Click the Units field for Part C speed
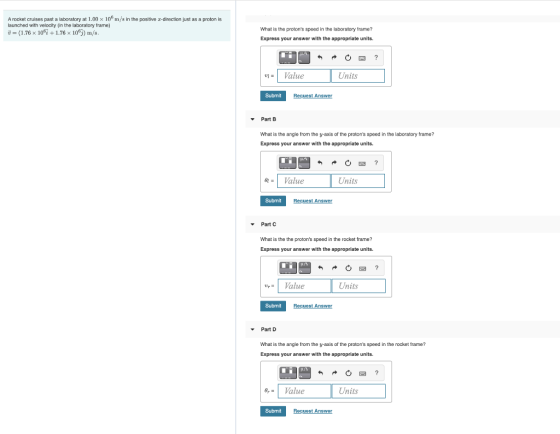 tap(359, 286)
